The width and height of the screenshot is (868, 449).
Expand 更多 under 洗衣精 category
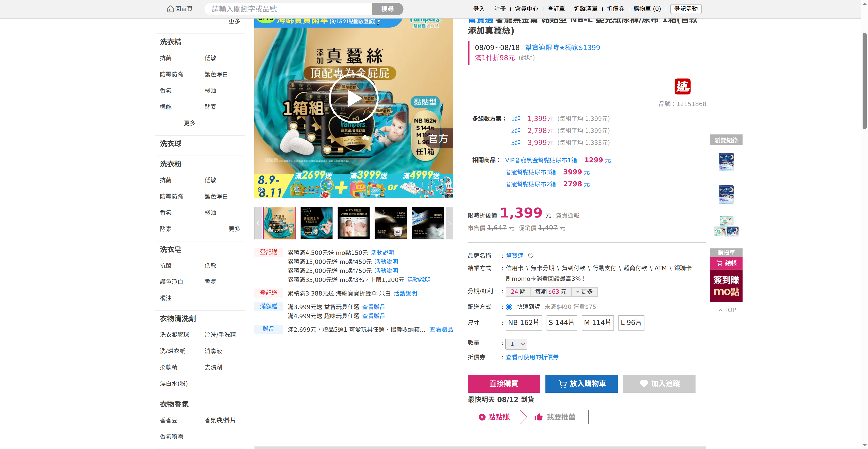189,123
